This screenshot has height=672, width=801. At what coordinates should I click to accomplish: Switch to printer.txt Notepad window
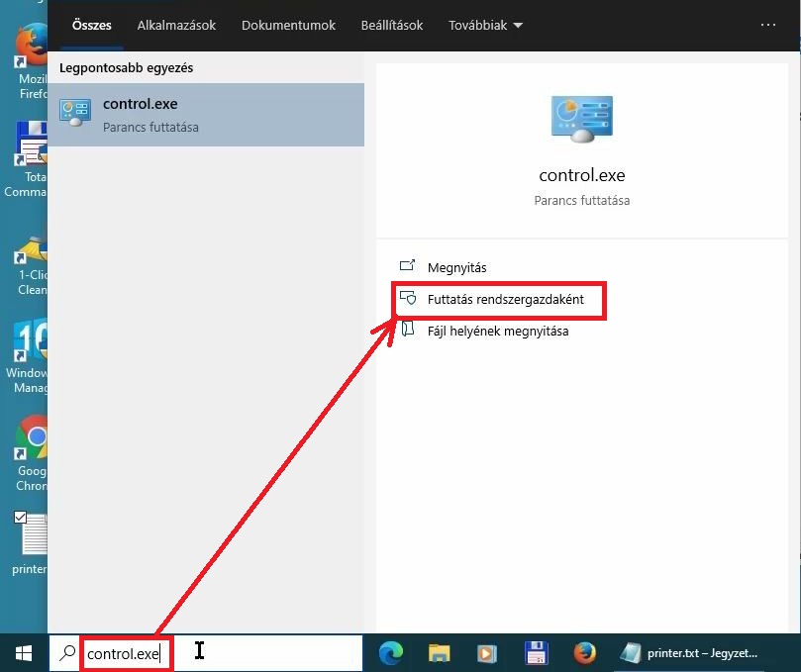(690, 653)
